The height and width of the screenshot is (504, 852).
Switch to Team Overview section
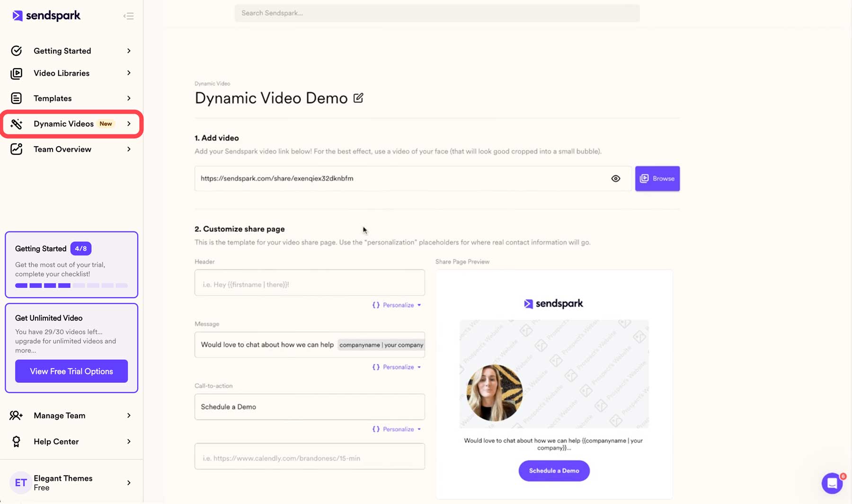pos(62,149)
